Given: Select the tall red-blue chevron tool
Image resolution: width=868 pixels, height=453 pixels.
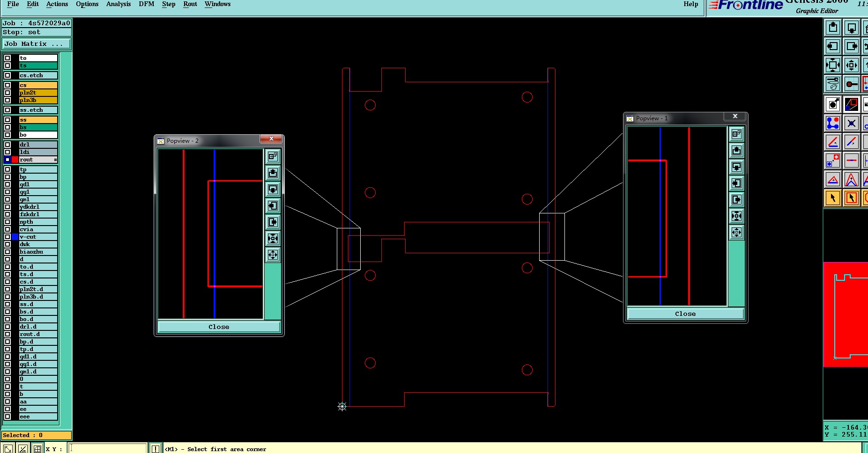Looking at the screenshot, I should pos(852,179).
